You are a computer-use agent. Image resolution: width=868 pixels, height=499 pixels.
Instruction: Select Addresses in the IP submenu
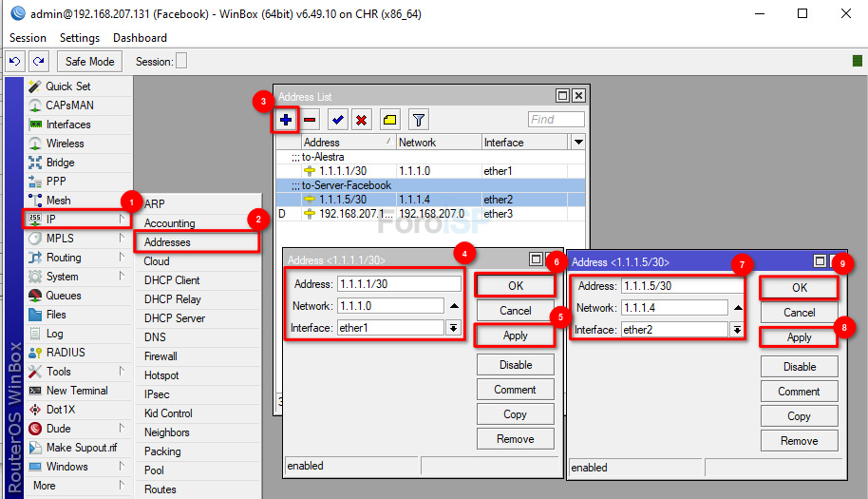pyautogui.click(x=167, y=242)
